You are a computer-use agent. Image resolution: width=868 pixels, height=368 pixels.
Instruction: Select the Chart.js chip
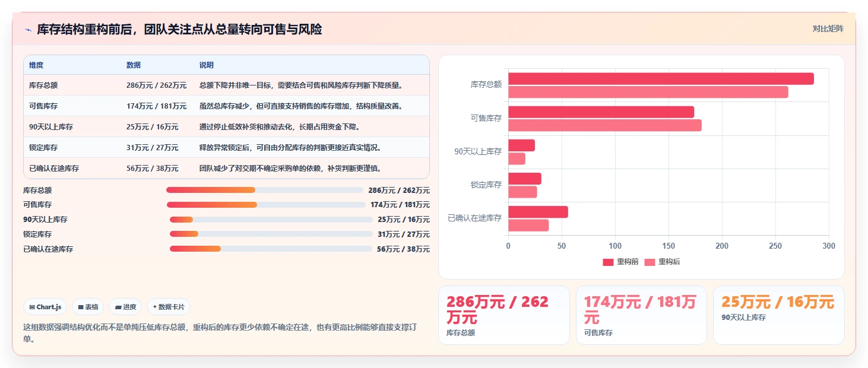pyautogui.click(x=45, y=307)
